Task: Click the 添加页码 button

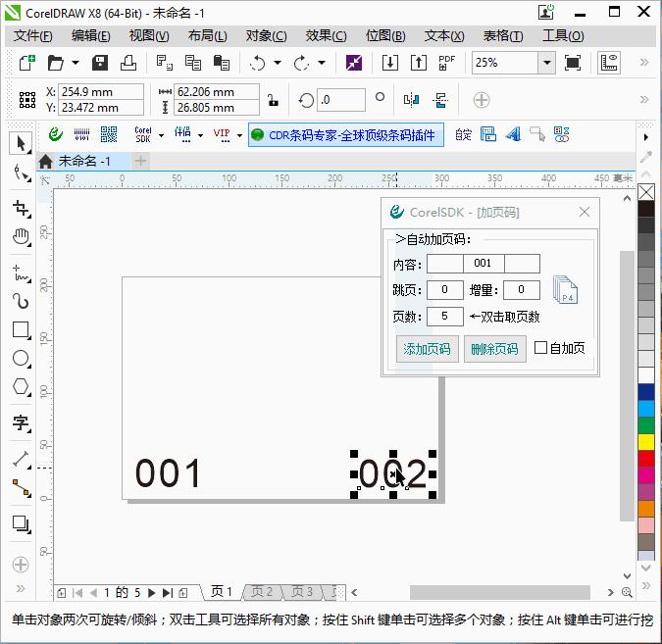Action: [427, 349]
